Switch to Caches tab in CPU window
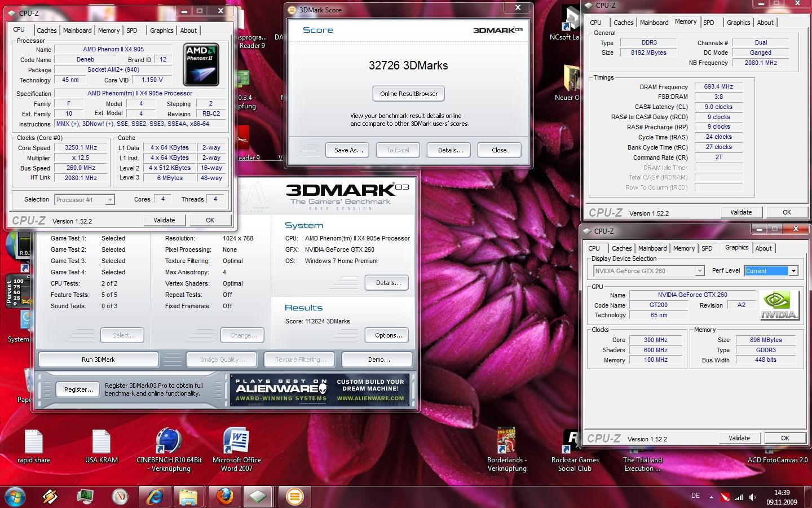812x508 pixels. pyautogui.click(x=47, y=30)
